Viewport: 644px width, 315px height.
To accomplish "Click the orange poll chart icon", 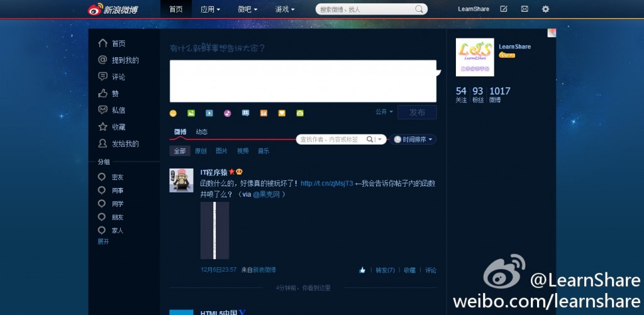I will point(264,113).
